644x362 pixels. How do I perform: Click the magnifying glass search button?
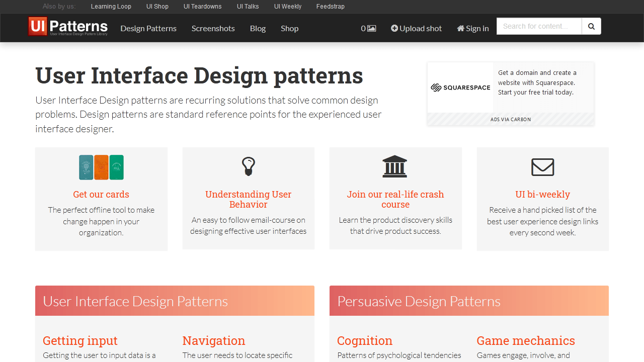[x=591, y=27]
